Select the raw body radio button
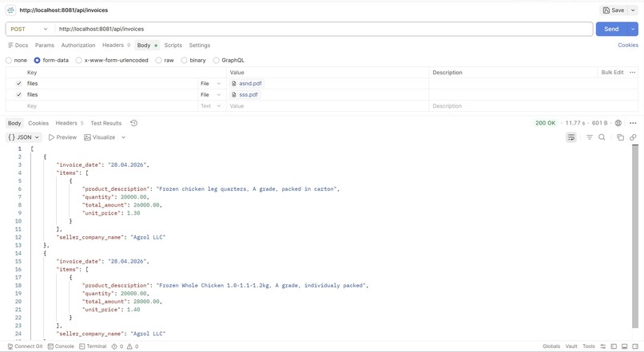 point(158,61)
